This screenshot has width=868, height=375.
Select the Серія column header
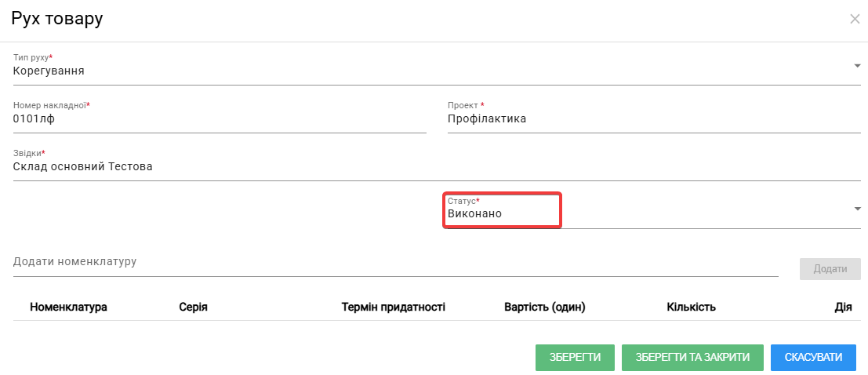click(x=193, y=307)
